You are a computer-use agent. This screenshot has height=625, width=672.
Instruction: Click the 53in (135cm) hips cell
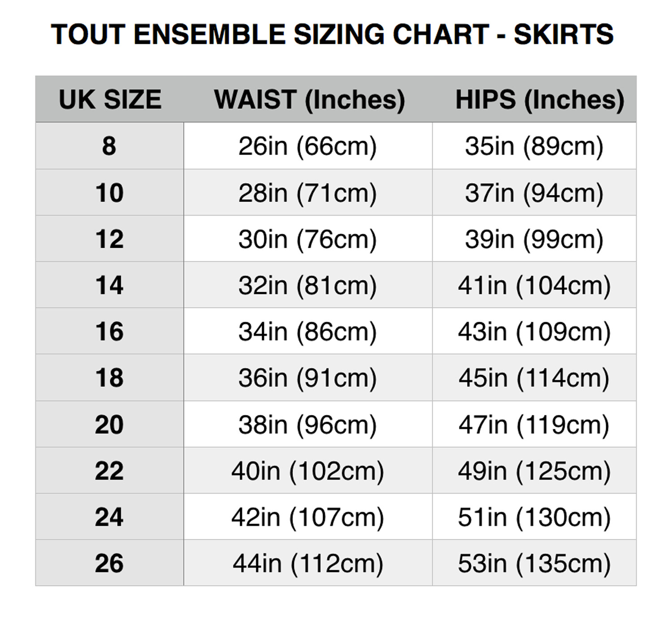click(534, 563)
